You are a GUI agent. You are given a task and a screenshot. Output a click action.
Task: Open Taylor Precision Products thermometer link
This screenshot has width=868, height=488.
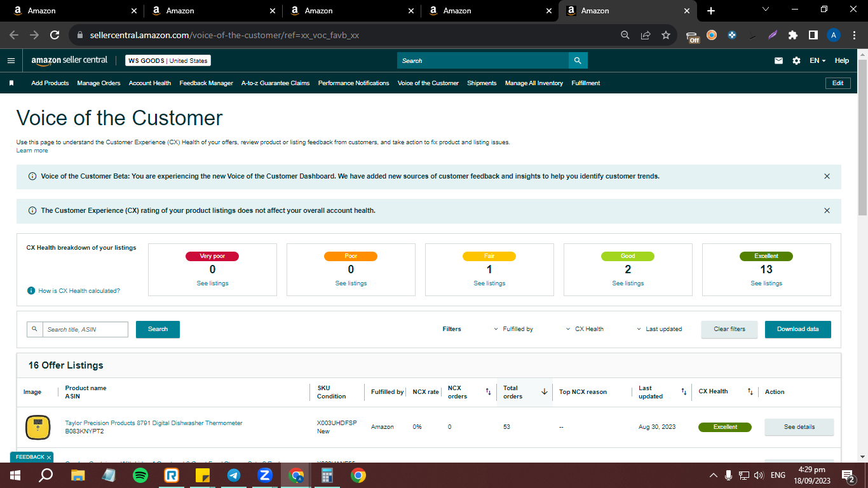(x=154, y=423)
